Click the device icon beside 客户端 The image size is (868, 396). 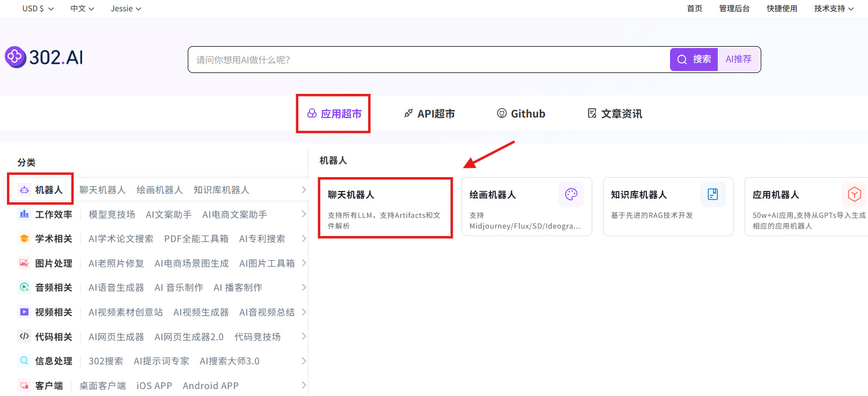[24, 385]
